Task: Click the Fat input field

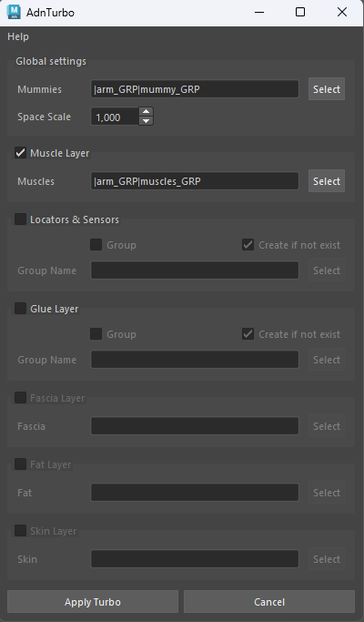Action: 195,493
